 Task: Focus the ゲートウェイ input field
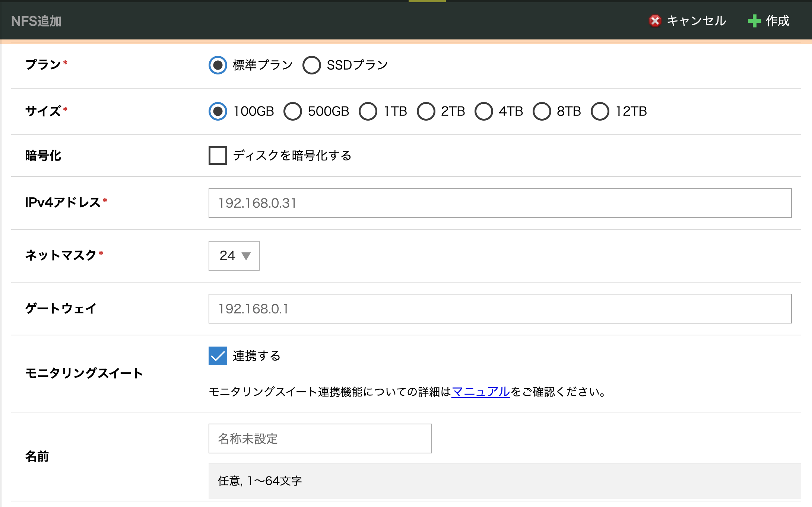click(x=500, y=309)
